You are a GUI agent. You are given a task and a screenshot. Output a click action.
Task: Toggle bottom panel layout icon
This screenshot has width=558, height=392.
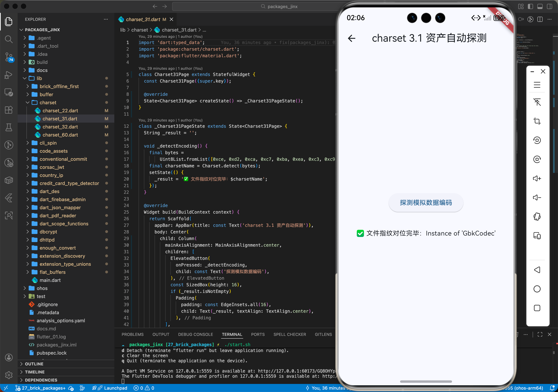click(x=540, y=7)
